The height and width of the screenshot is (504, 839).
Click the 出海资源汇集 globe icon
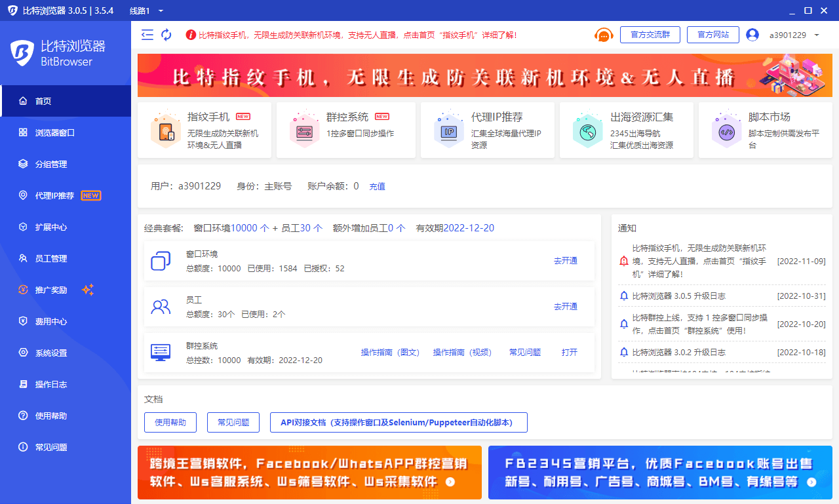point(587,130)
